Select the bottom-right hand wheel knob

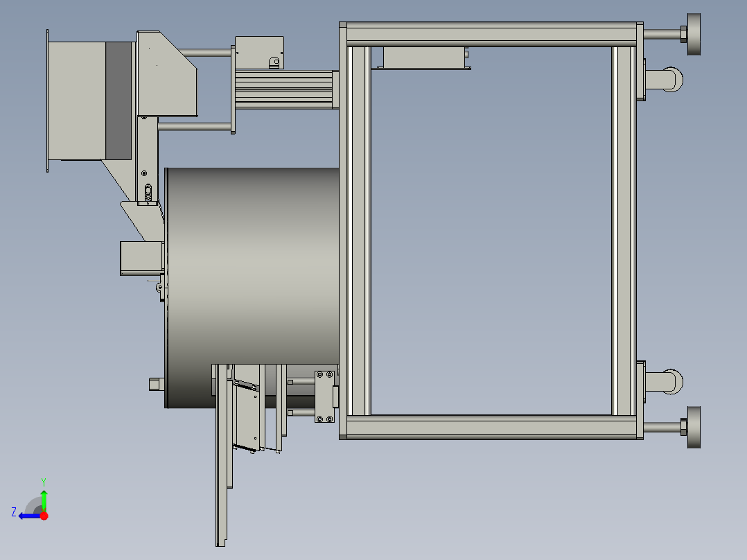pyautogui.click(x=694, y=428)
